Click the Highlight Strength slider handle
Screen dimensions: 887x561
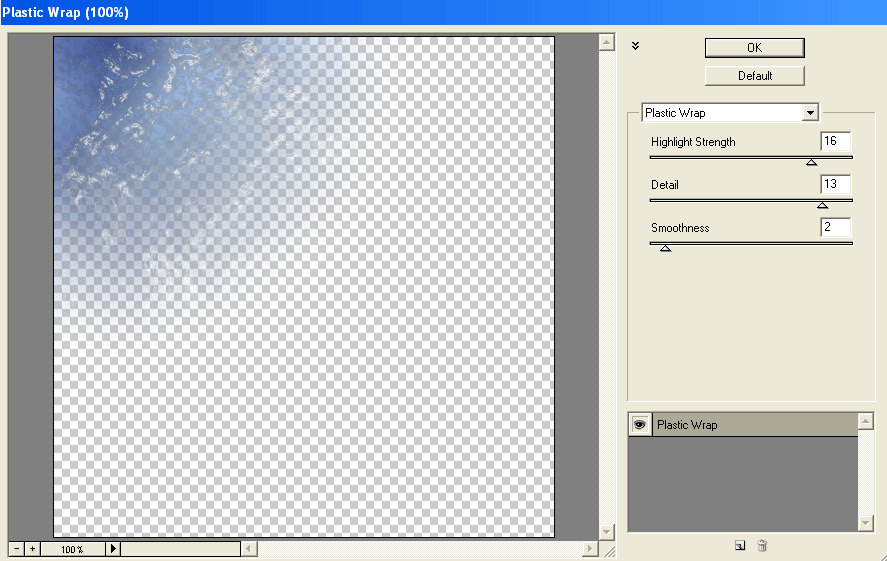(811, 162)
